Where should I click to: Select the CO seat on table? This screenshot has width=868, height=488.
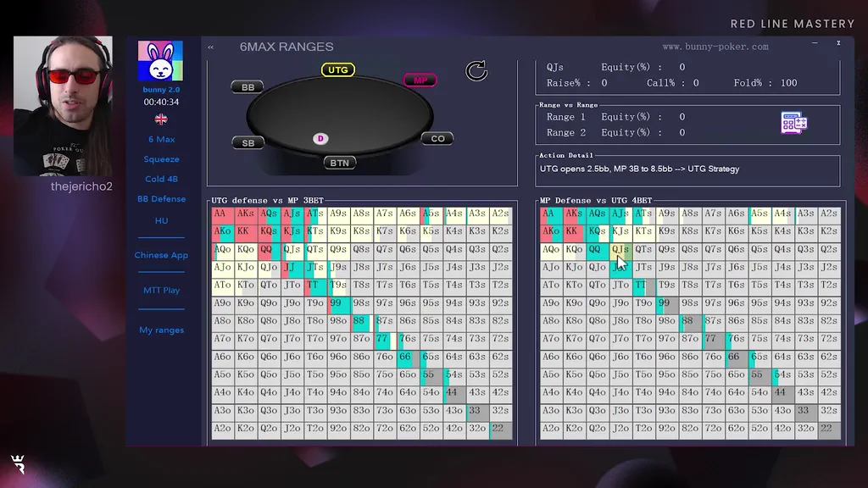click(x=437, y=138)
